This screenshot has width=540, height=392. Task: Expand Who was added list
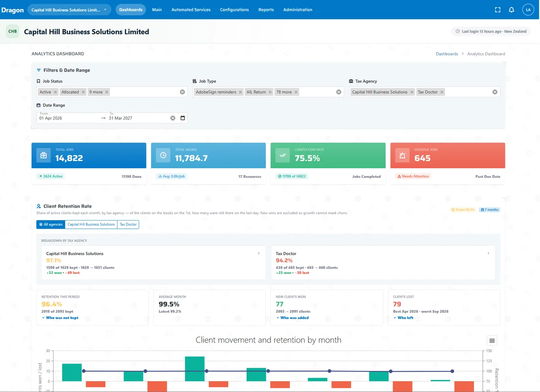(x=292, y=318)
